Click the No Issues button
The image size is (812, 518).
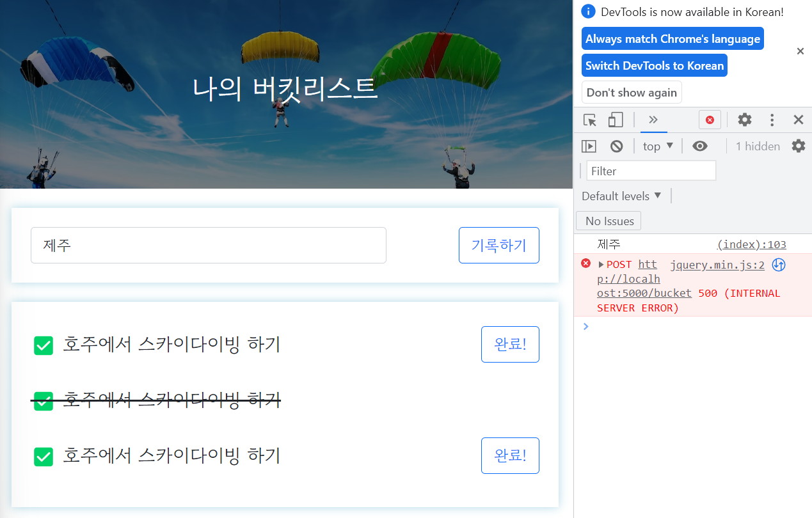pos(609,221)
